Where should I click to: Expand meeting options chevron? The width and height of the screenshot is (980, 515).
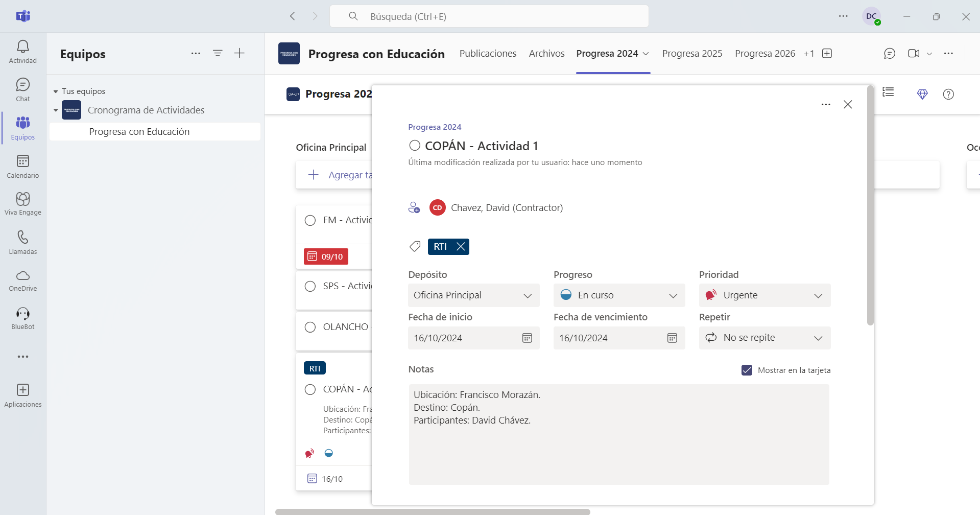[929, 54]
